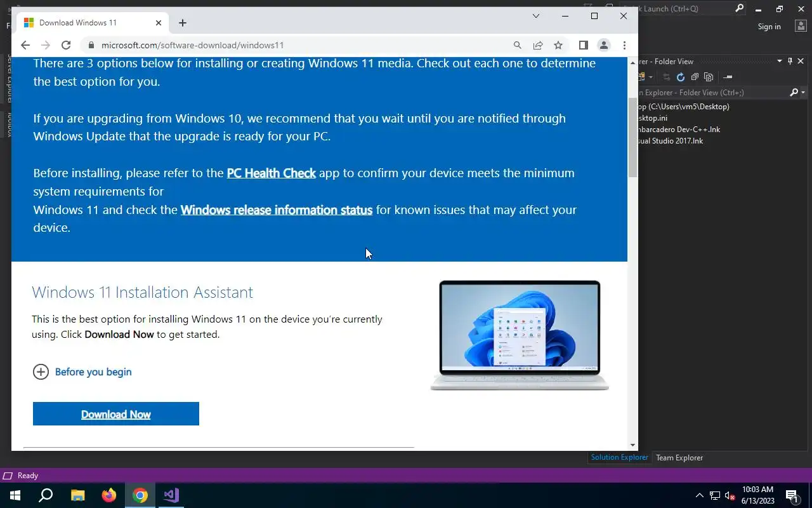Screen dimensions: 812x508
Task: Toggle Chrome side panel icon
Action: 584,45
